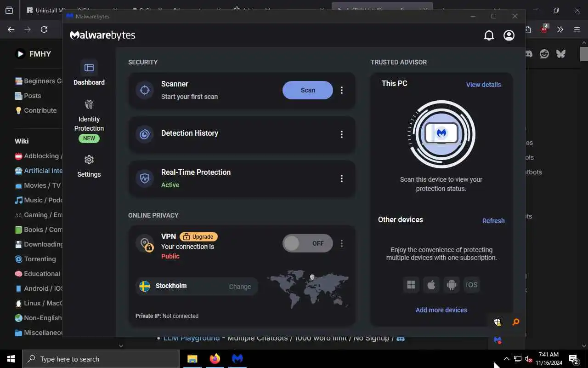
Task: Click the VPN world map
Action: tap(307, 289)
